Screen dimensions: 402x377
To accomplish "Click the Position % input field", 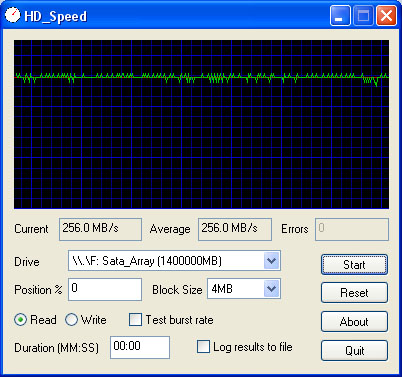I will coord(105,289).
